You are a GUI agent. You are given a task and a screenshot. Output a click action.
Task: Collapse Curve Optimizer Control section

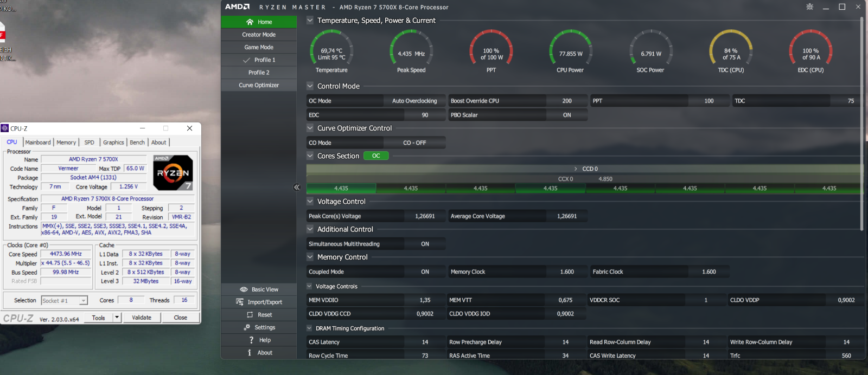(310, 128)
